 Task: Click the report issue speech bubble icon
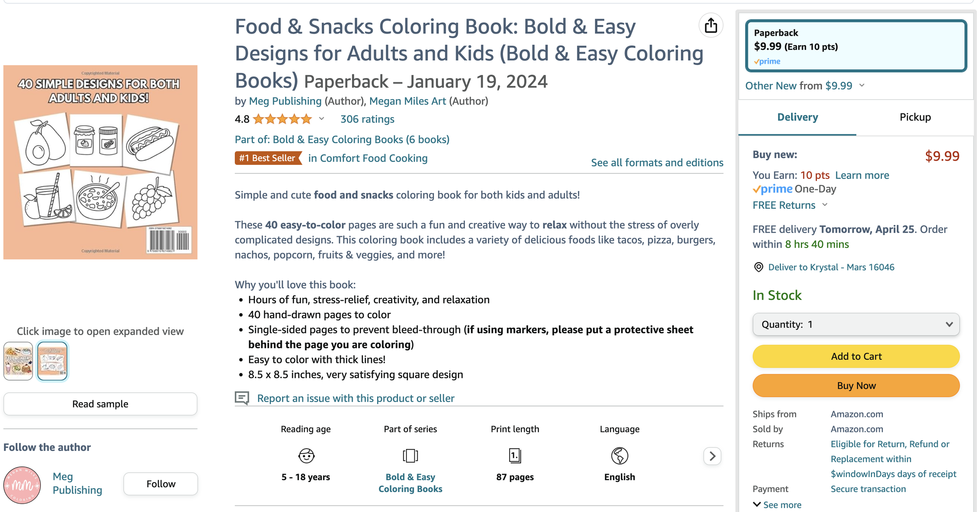point(242,398)
